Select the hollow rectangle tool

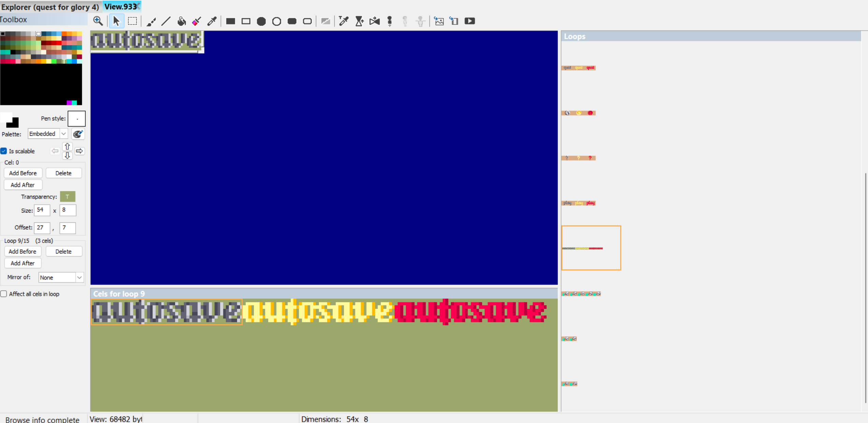coord(246,21)
